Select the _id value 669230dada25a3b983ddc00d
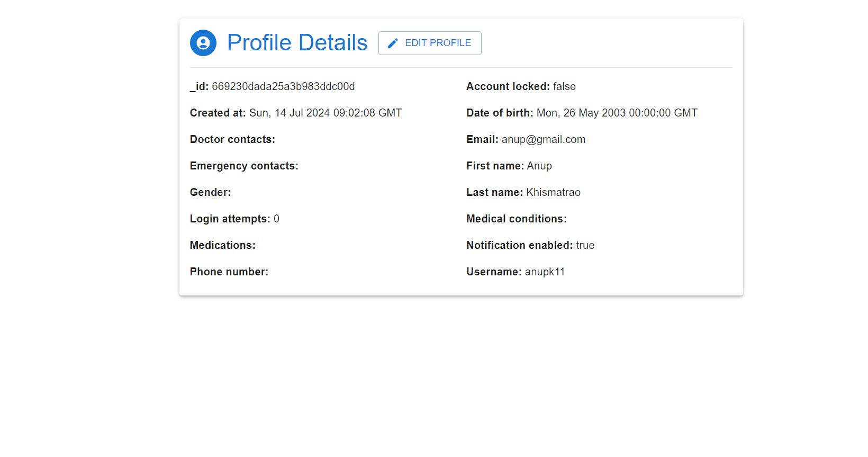The height and width of the screenshot is (457, 868). 283,86
